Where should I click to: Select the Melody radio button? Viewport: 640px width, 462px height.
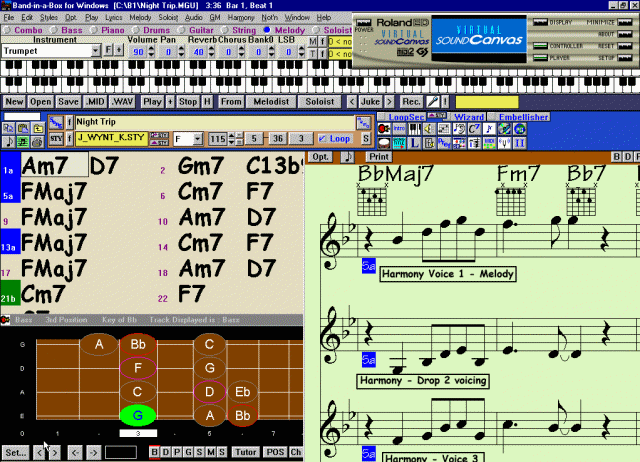point(267,30)
